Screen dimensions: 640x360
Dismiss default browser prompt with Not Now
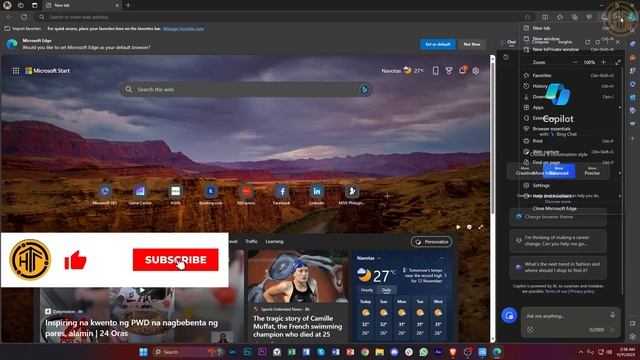pyautogui.click(x=471, y=44)
